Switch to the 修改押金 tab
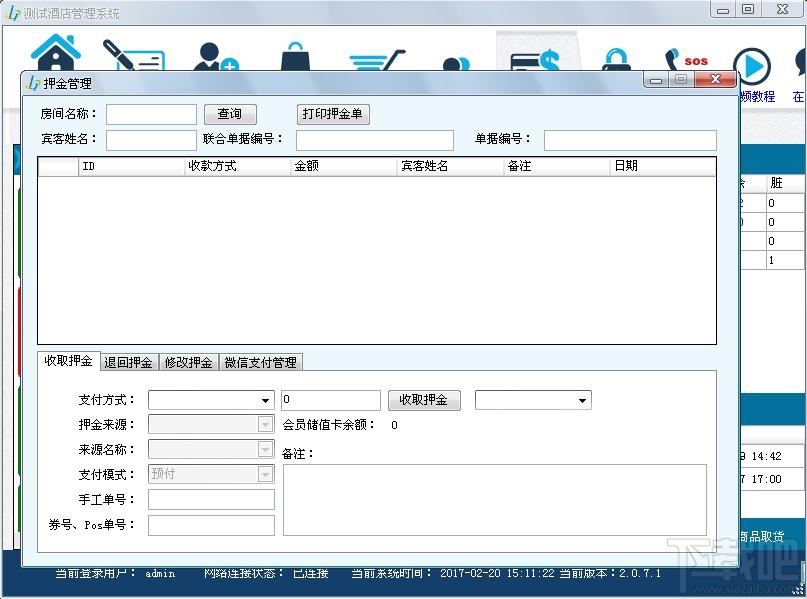This screenshot has width=807, height=599. coord(188,362)
